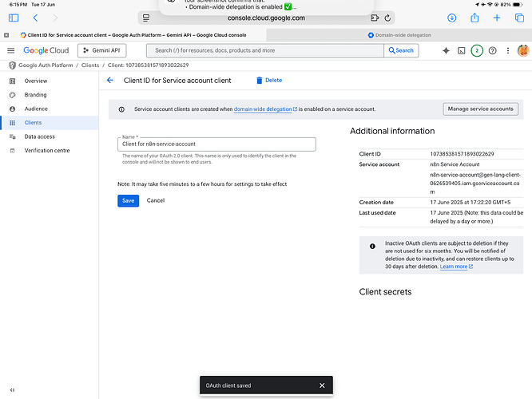This screenshot has width=532, height=399.
Task: Open the Gemini API project picker
Action: [101, 50]
